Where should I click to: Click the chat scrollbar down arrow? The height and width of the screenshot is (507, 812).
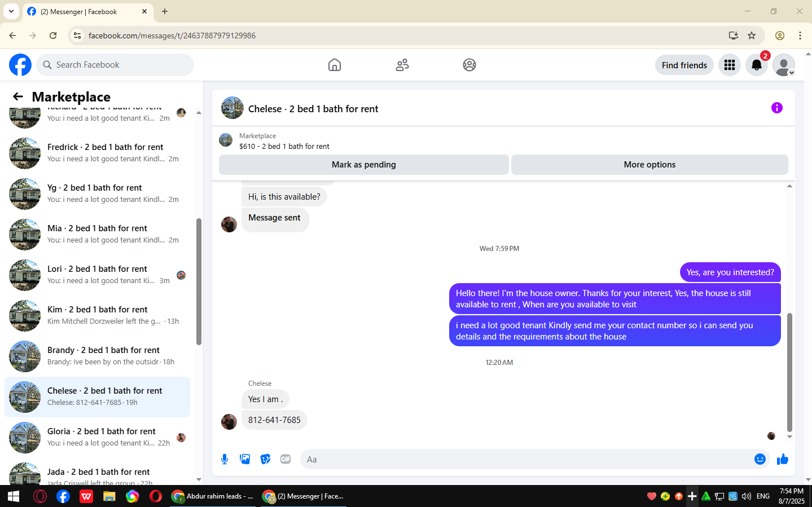789,437
